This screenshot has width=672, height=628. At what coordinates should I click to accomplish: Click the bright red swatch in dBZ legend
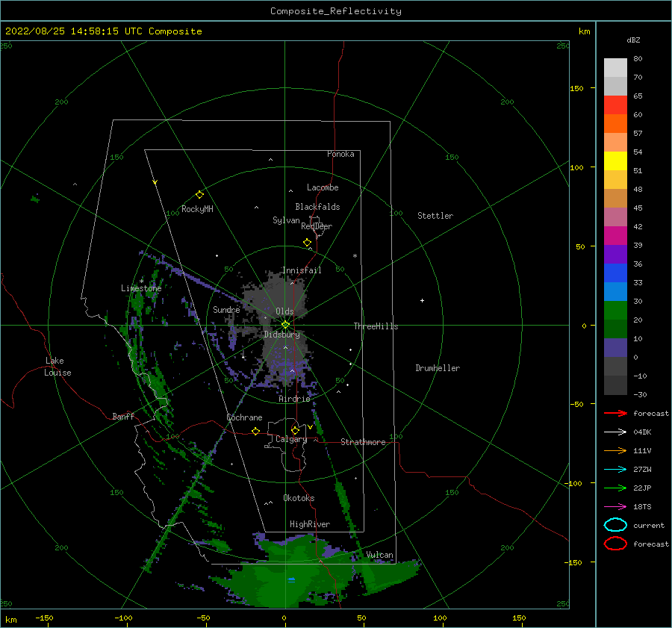[x=615, y=105]
